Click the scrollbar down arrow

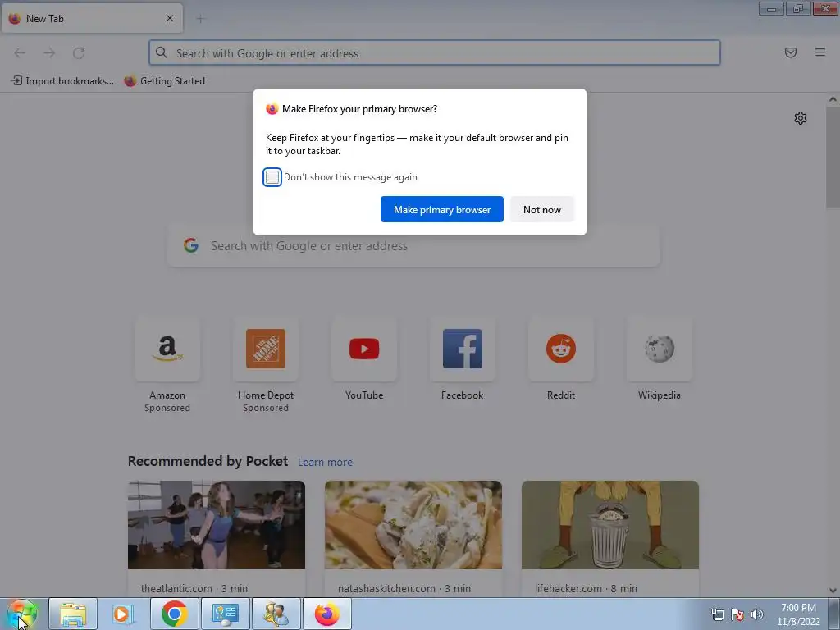pos(833,591)
